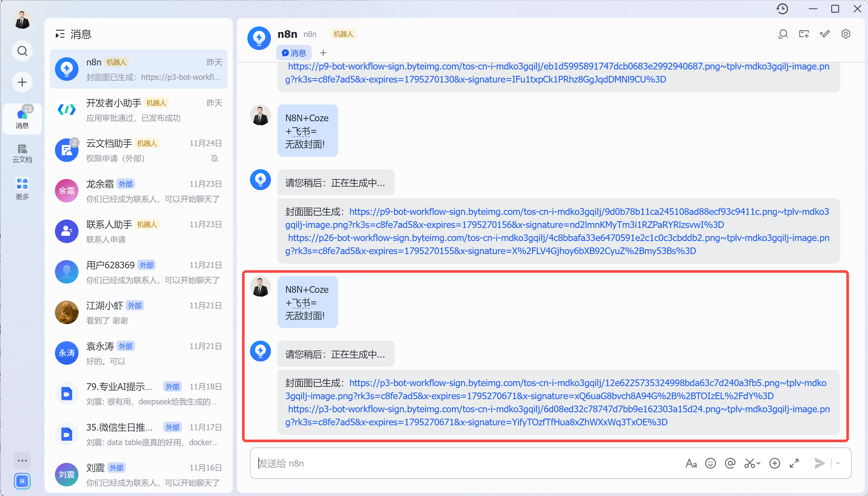
Task: Click the plus icon below sidebar search
Action: (x=22, y=82)
